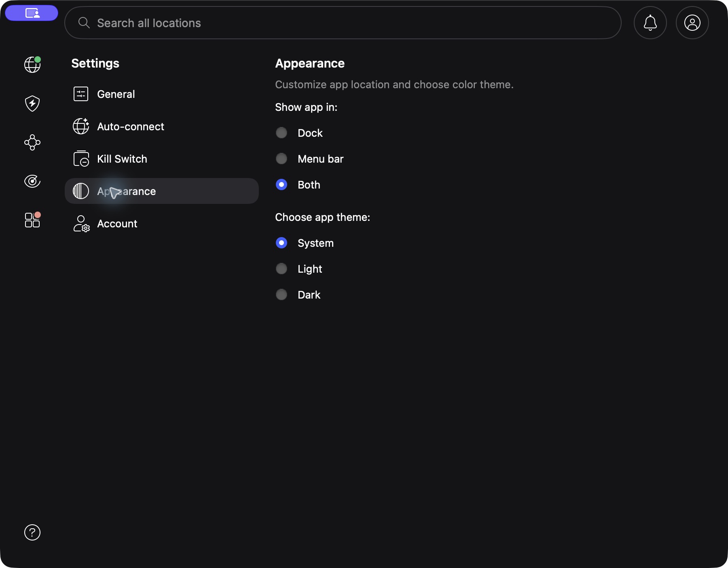728x568 pixels.
Task: Click the Kill Switch icon
Action: [81, 159]
